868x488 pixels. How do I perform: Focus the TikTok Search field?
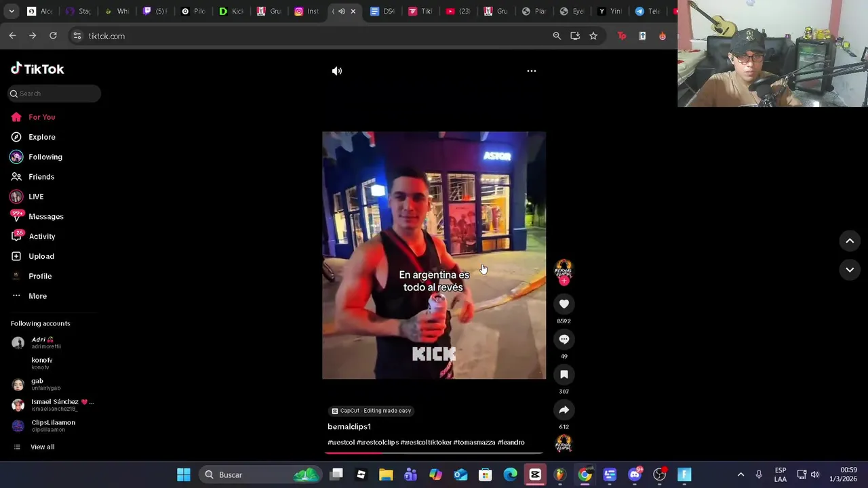[54, 94]
